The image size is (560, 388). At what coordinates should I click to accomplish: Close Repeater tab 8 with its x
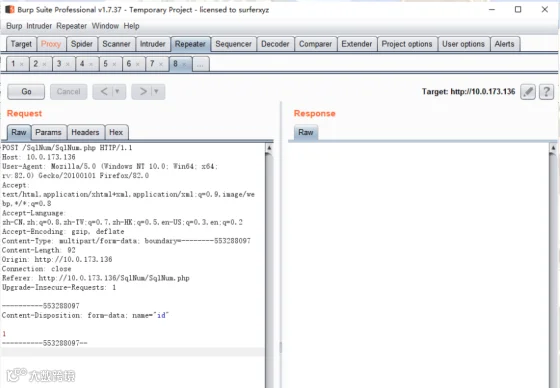[184, 64]
